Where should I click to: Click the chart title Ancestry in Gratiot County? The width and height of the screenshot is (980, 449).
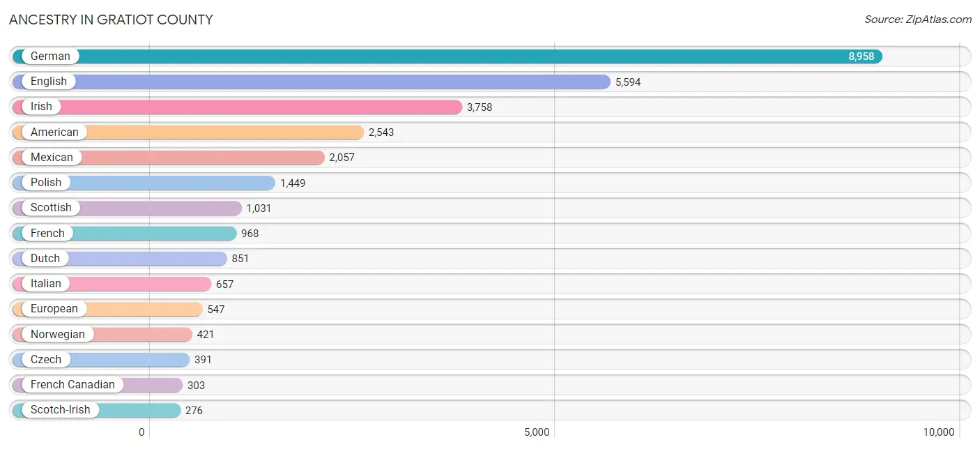coord(111,20)
